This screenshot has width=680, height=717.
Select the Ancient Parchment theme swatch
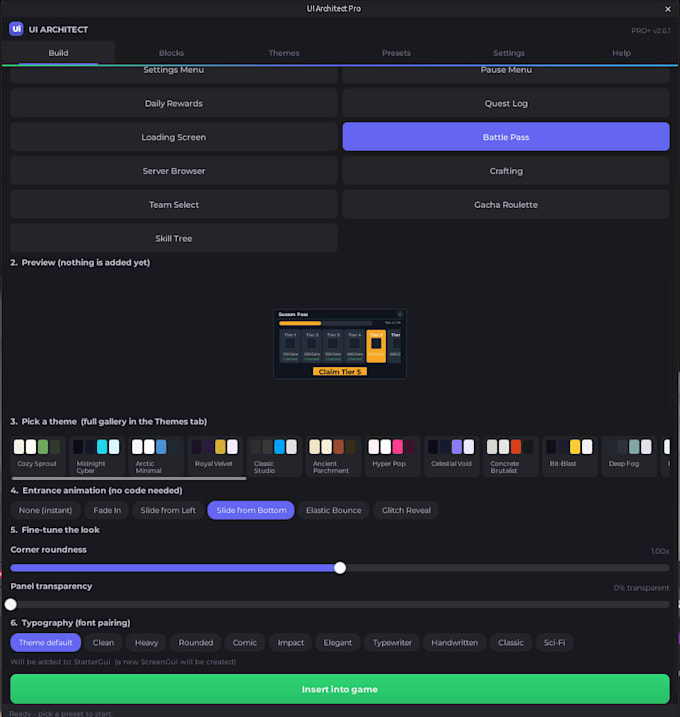(x=333, y=456)
